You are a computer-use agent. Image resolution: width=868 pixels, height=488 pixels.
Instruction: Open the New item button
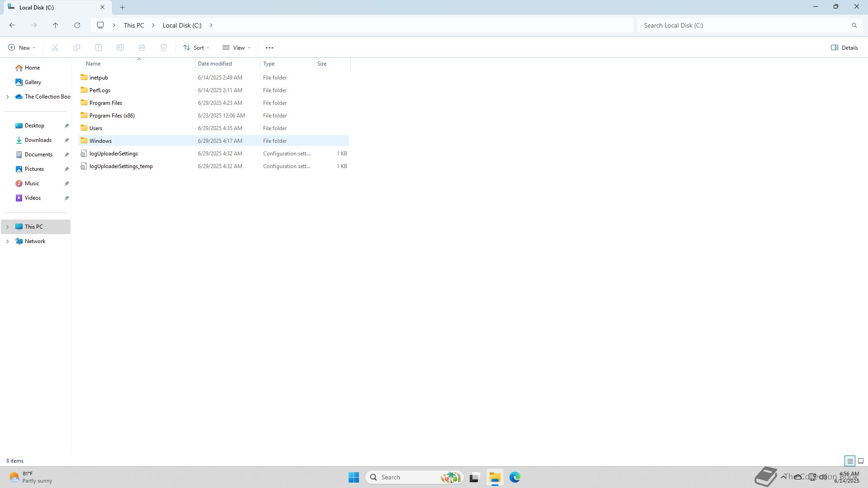(x=21, y=47)
